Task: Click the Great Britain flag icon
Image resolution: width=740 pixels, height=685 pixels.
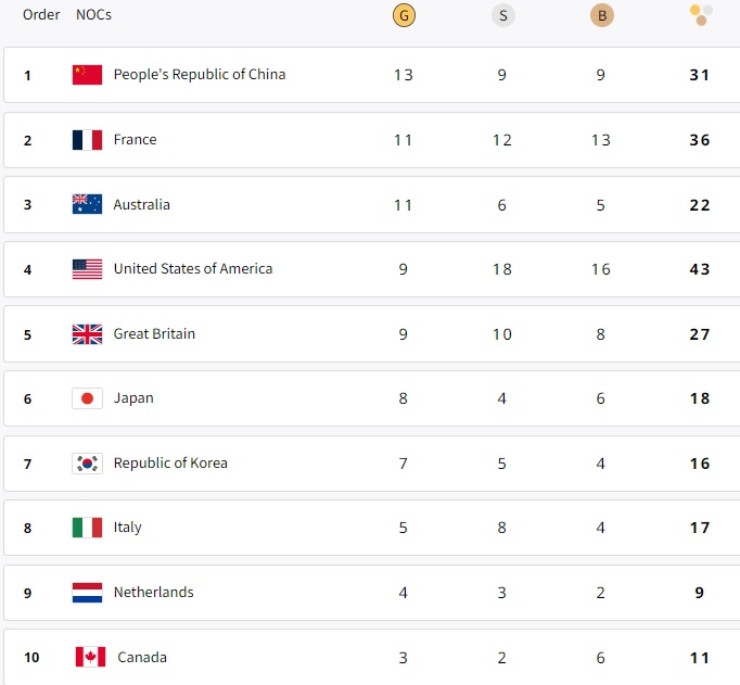Action: coord(87,334)
